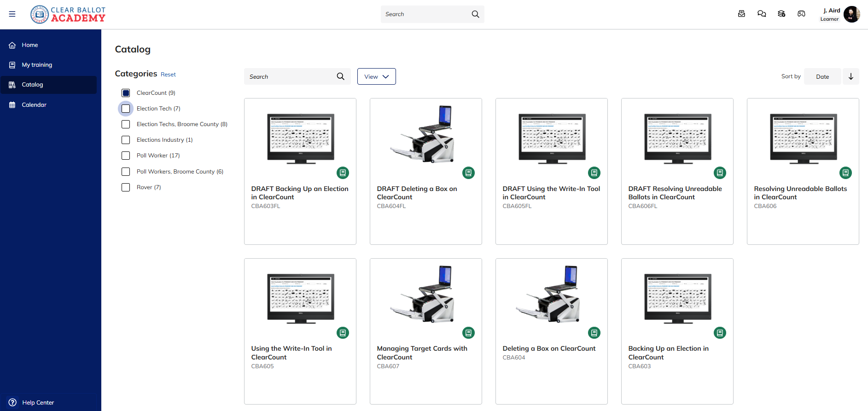868x411 pixels.
Task: Click the Calendar grid icon in sidebar
Action: tap(12, 105)
